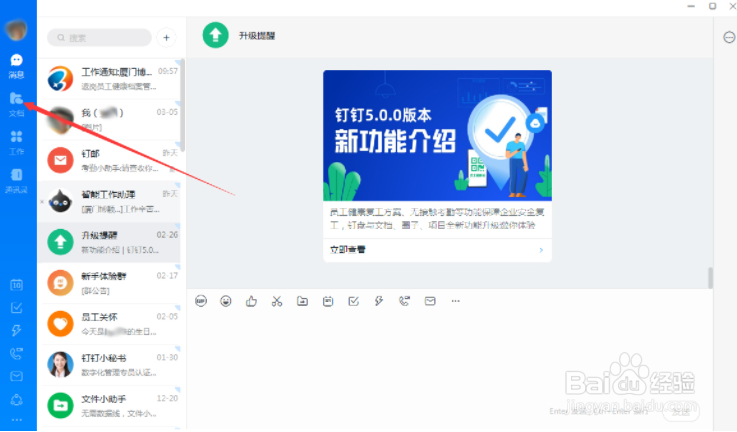This screenshot has width=737, height=432.
Task: Open the calendar icon in sidebar
Action: tap(16, 285)
